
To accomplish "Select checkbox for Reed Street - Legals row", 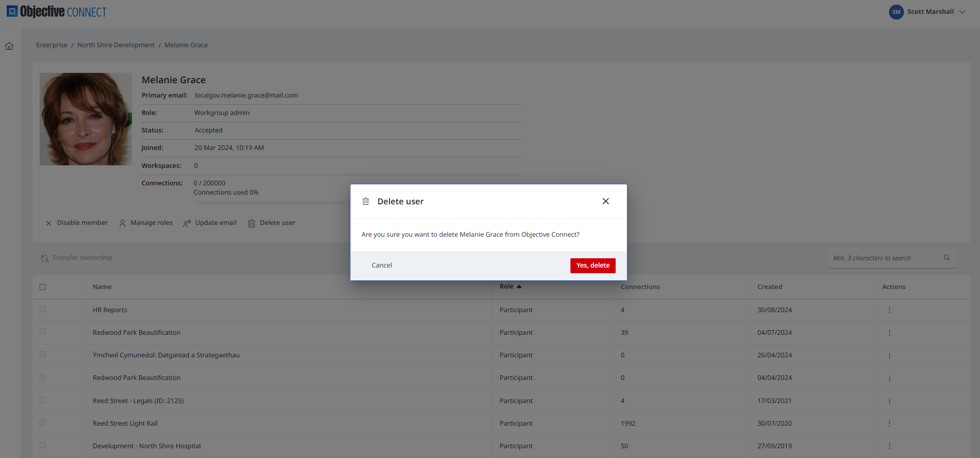I will (x=43, y=400).
